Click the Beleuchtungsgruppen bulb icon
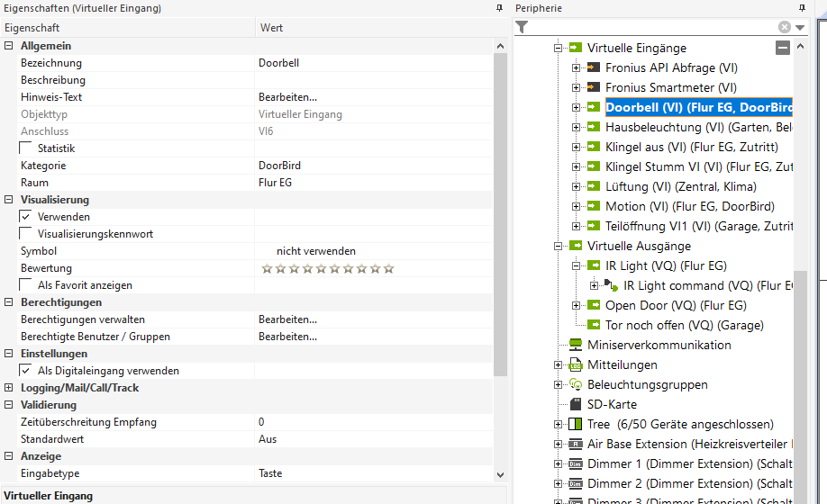This screenshot has height=504, width=827. [x=576, y=384]
